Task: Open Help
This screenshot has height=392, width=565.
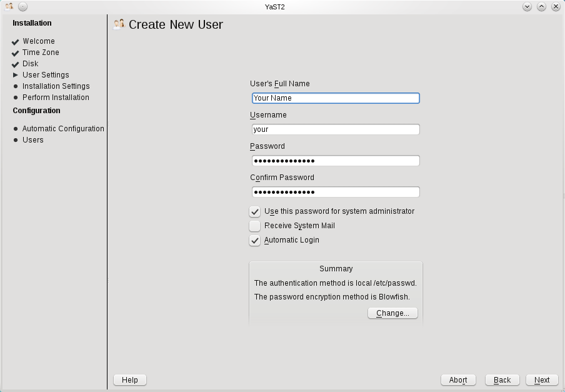Action: click(x=129, y=379)
